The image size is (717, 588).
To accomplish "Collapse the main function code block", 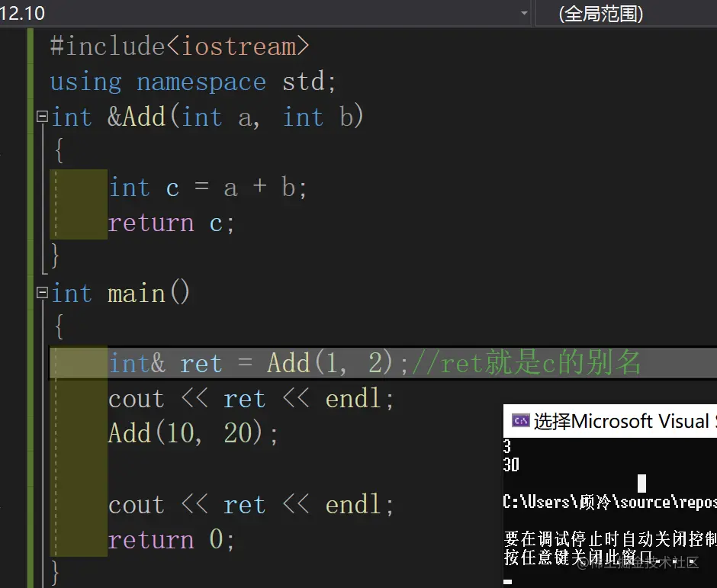I will [42, 293].
